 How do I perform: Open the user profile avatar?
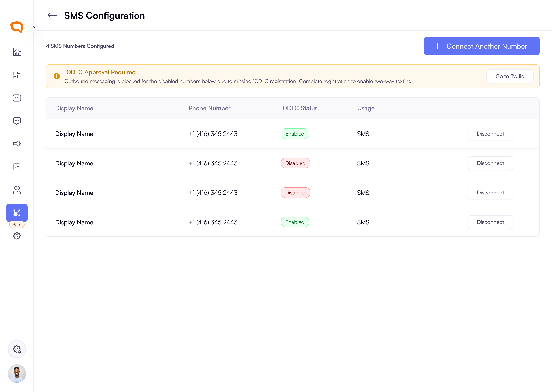17,374
